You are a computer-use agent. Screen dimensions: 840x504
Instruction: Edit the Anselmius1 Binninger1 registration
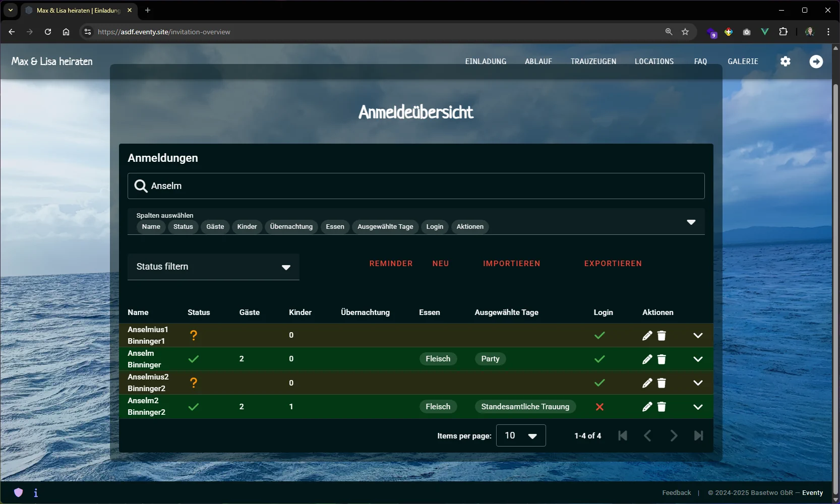[x=647, y=336]
